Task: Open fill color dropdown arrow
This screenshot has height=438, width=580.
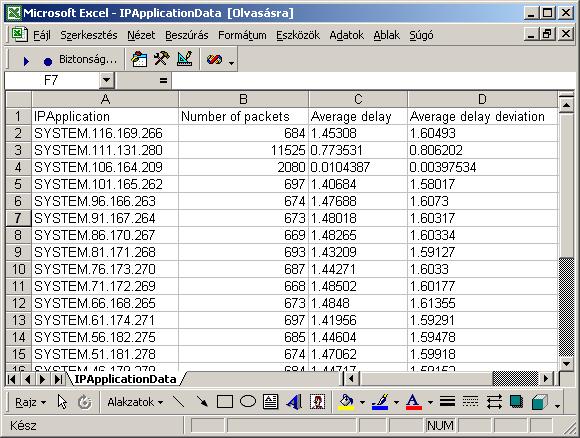Action: coord(362,402)
